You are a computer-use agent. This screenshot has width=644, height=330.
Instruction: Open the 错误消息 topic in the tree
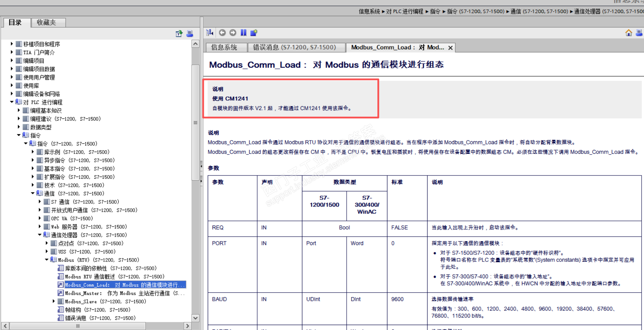click(x=101, y=318)
